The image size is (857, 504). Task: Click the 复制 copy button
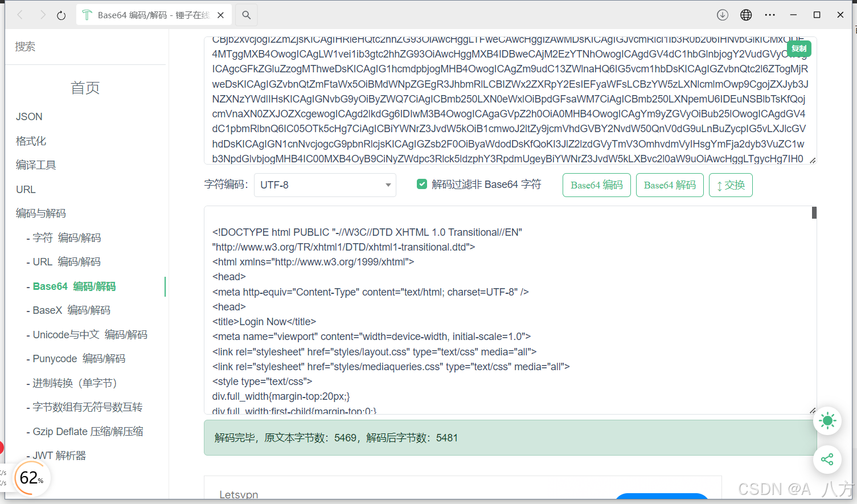[798, 49]
